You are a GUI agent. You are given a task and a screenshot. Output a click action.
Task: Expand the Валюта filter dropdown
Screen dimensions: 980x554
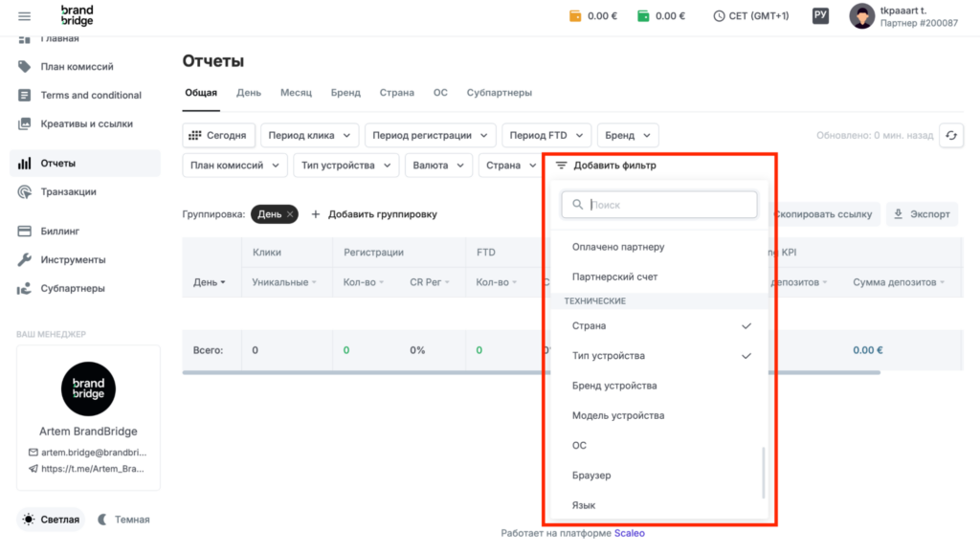(x=438, y=166)
